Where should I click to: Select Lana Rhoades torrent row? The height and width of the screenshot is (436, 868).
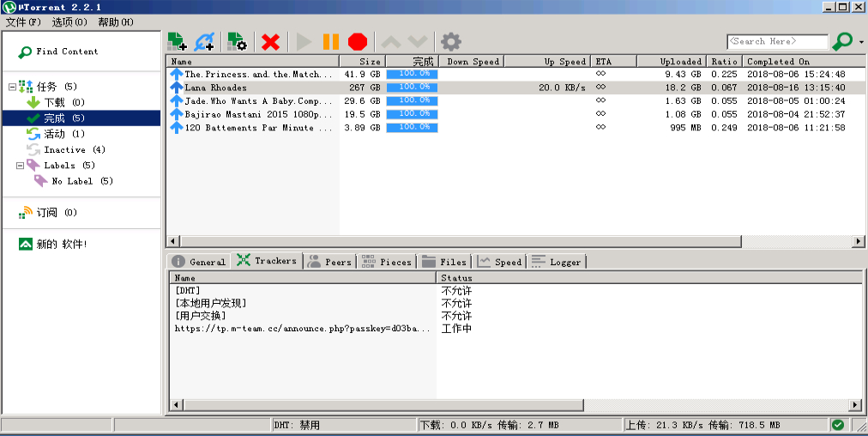(516, 88)
